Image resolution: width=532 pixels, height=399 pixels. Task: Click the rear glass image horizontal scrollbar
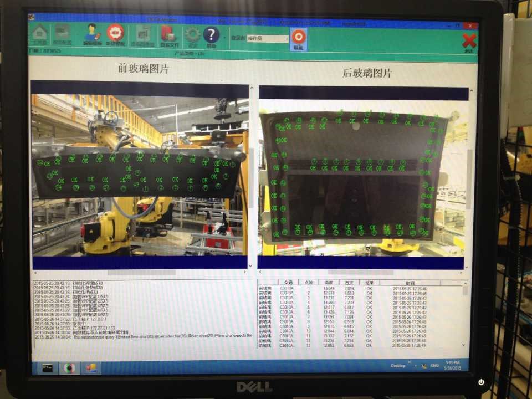[x=360, y=272]
